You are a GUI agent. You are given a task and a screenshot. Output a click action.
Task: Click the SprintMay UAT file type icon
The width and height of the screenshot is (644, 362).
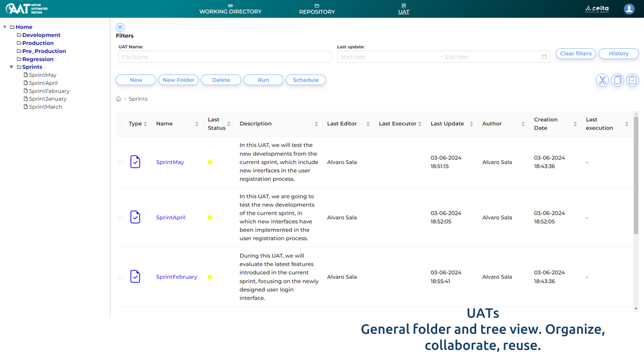coord(135,162)
